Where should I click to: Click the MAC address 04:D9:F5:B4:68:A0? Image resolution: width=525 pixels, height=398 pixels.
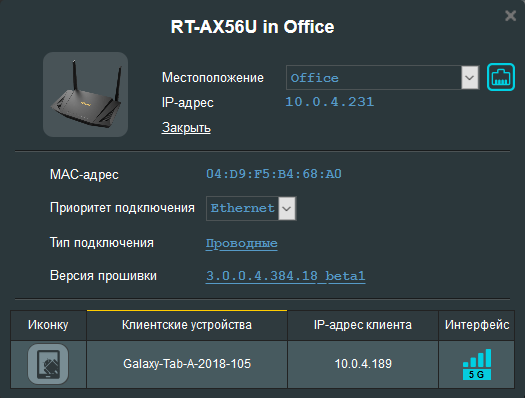coord(274,174)
